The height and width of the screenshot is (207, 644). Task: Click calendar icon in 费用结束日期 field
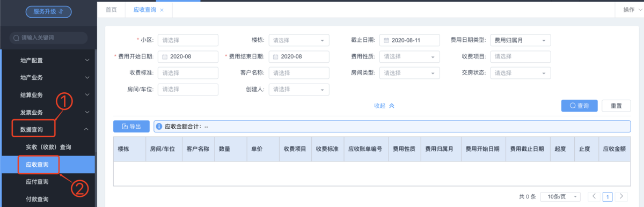[276, 56]
